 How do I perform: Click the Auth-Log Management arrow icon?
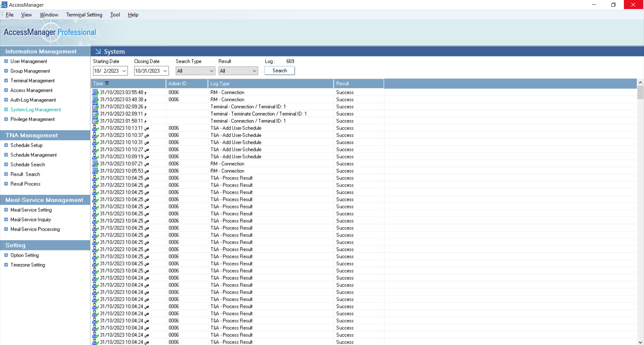point(6,100)
